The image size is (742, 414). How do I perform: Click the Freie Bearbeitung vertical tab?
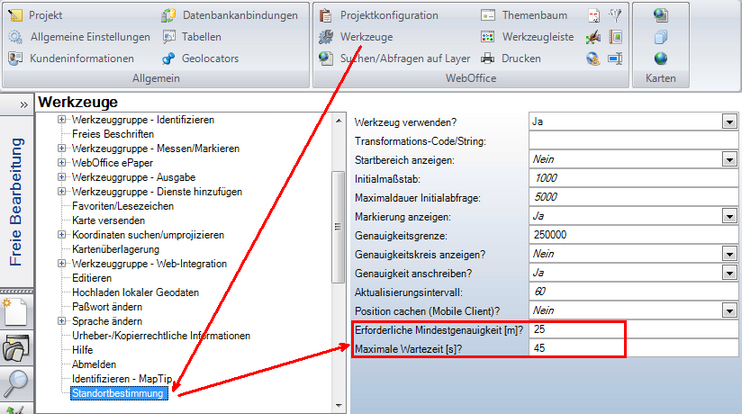click(16, 200)
